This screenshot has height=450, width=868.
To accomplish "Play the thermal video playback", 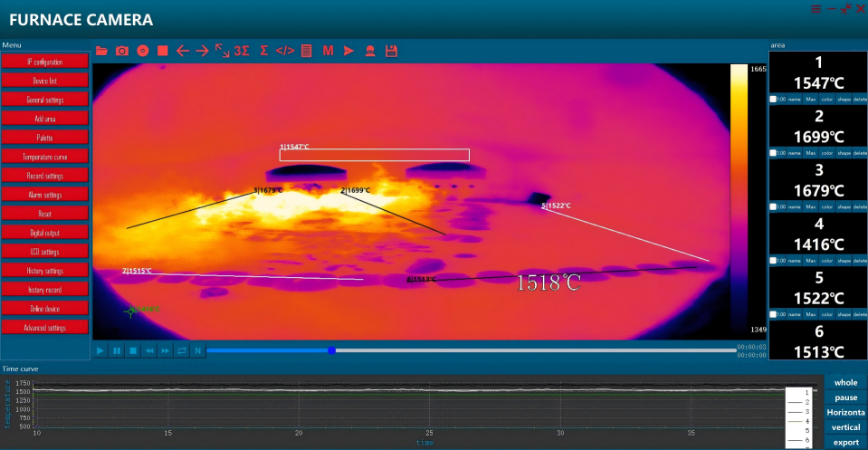I will point(100,350).
